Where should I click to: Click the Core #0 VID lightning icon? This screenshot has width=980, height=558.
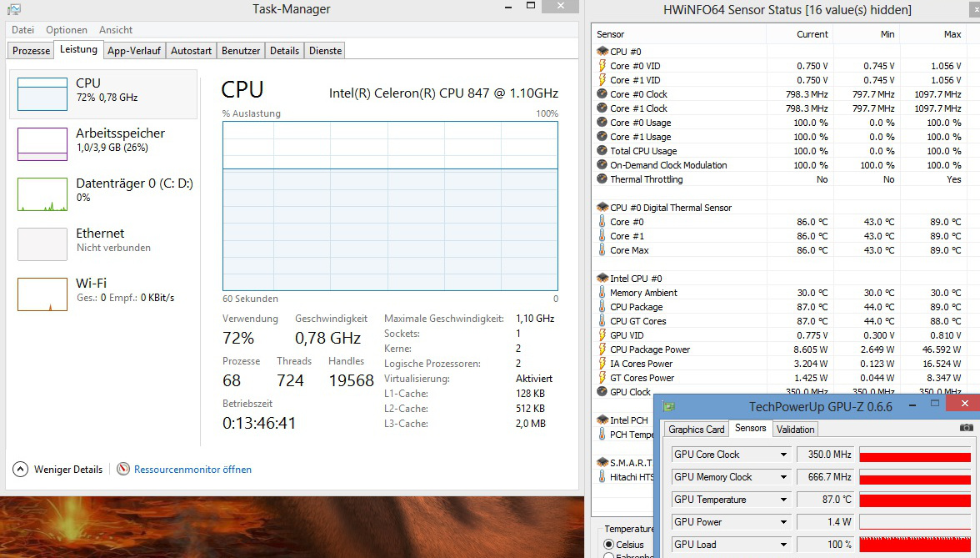tap(602, 66)
